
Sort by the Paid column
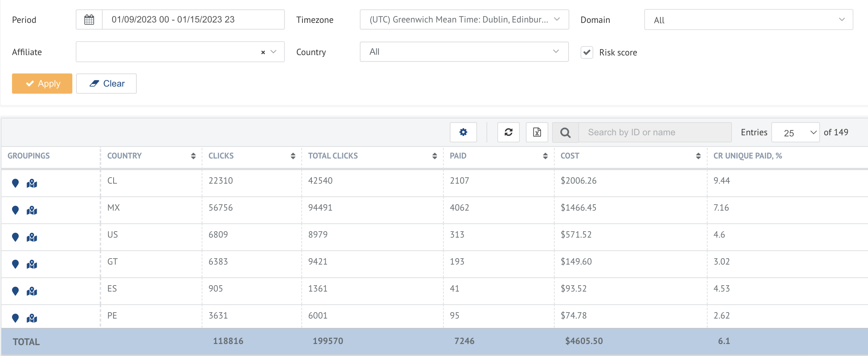click(x=545, y=156)
